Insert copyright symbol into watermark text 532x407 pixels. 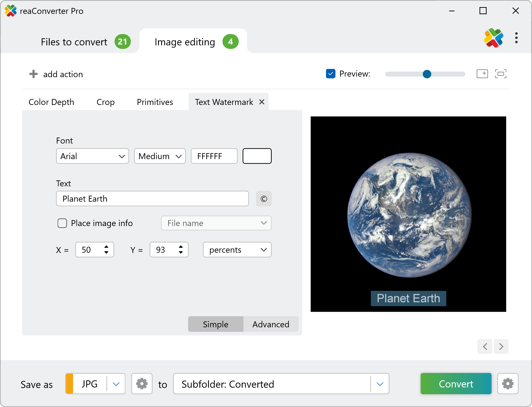[264, 199]
